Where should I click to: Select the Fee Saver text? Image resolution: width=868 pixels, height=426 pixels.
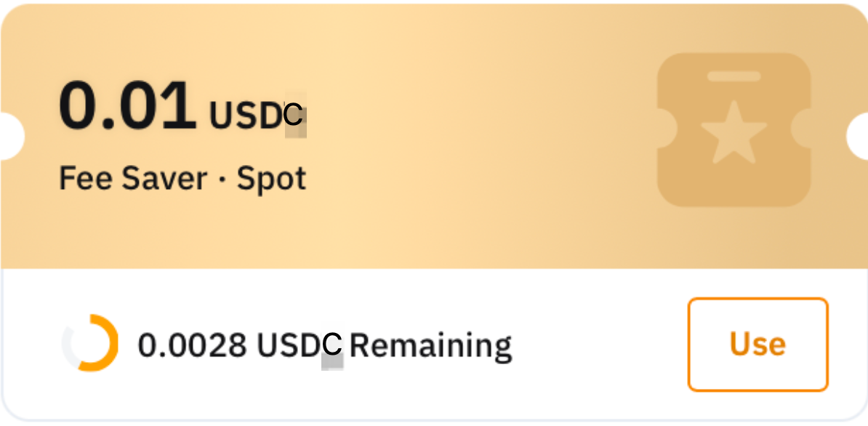coord(132,178)
